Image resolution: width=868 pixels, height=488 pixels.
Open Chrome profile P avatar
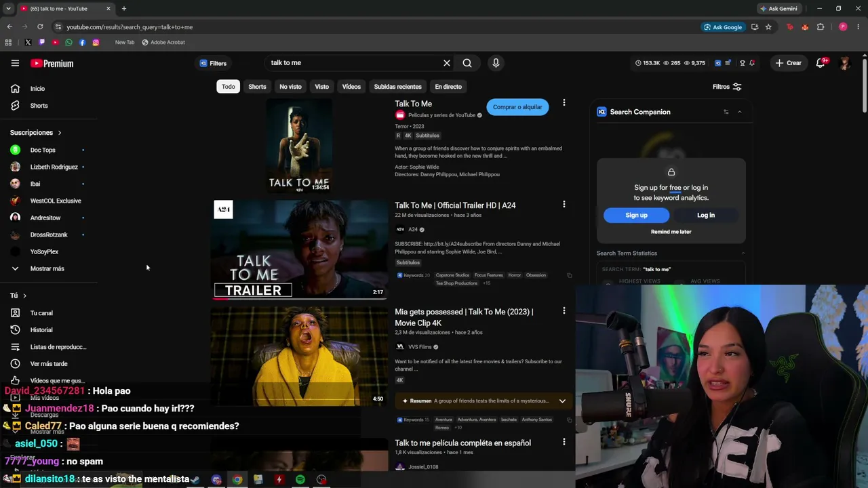[843, 27]
